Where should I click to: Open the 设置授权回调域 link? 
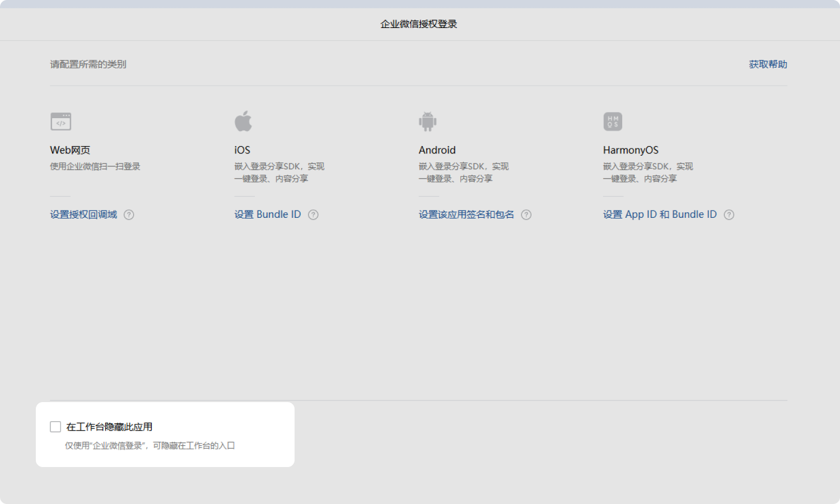pyautogui.click(x=83, y=214)
